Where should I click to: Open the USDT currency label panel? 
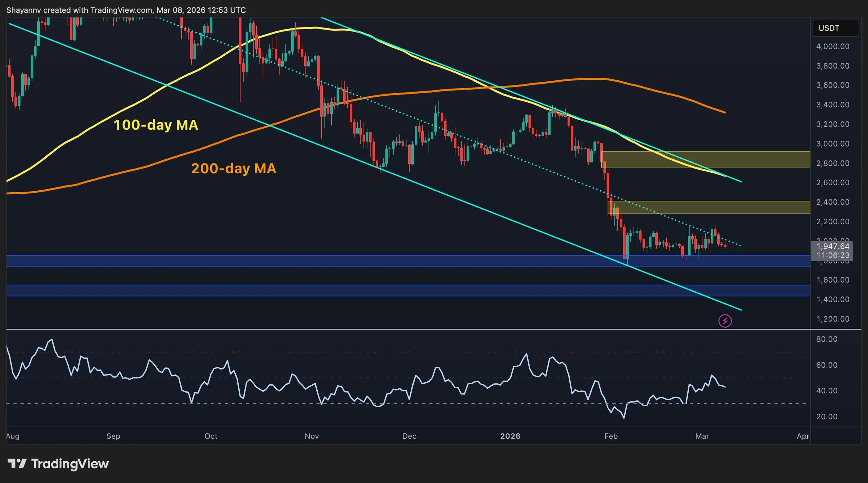(x=835, y=28)
